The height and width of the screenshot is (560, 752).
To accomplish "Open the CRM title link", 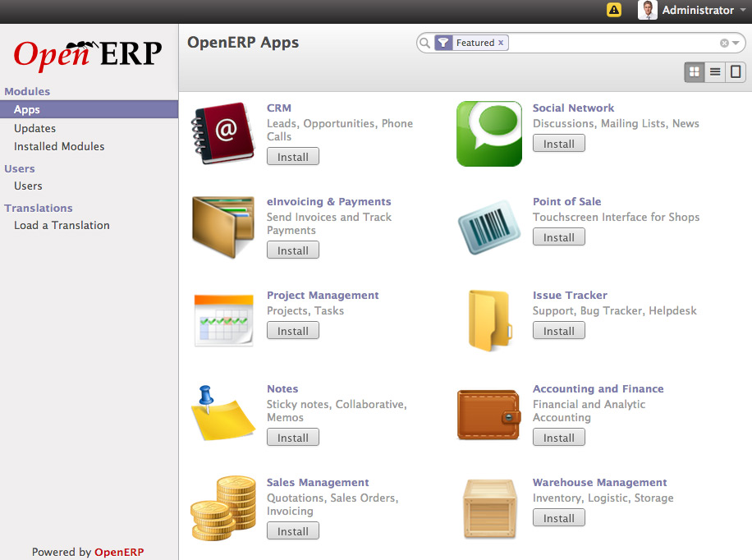I will [x=279, y=108].
